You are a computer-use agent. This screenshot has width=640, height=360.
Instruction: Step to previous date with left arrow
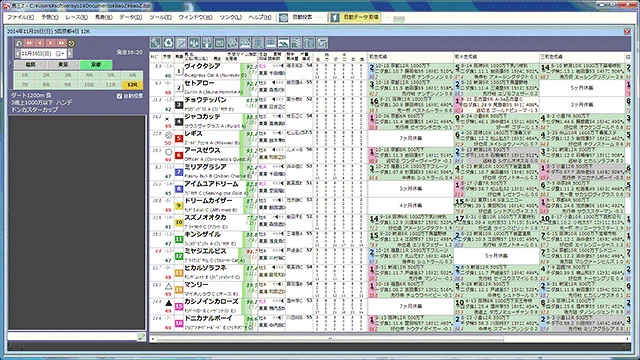coord(18,53)
